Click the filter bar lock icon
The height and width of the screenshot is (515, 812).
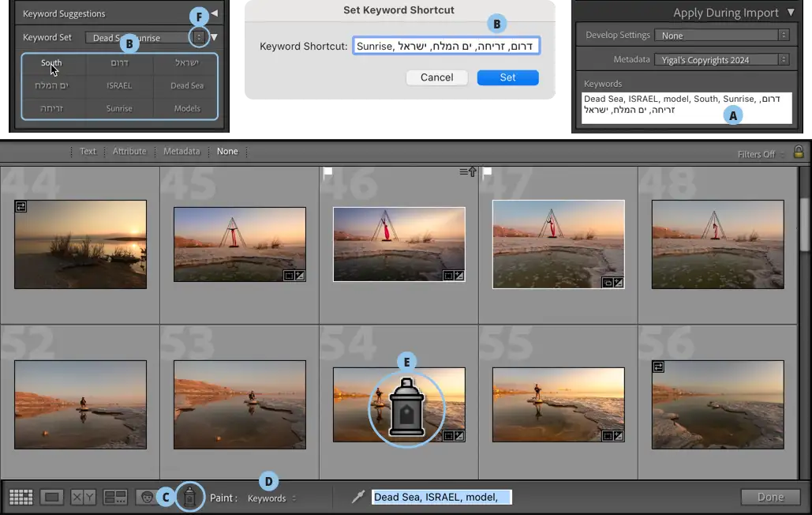799,152
